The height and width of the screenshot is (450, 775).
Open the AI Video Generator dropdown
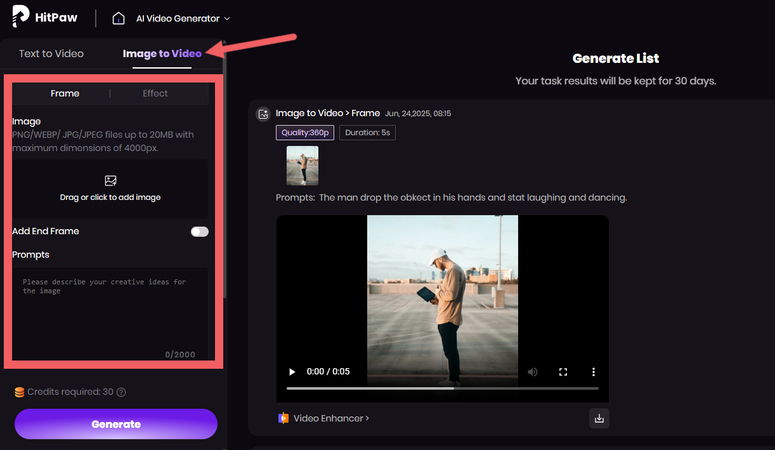[x=183, y=18]
